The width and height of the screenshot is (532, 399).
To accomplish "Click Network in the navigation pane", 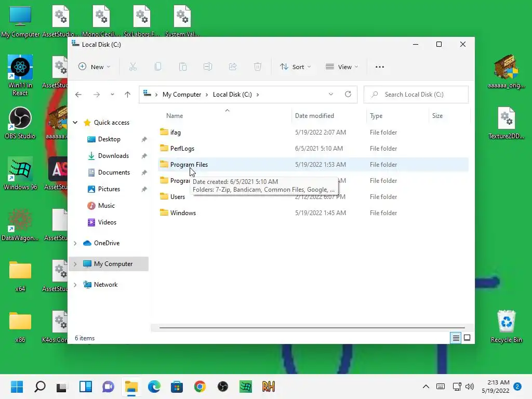I will pyautogui.click(x=105, y=285).
